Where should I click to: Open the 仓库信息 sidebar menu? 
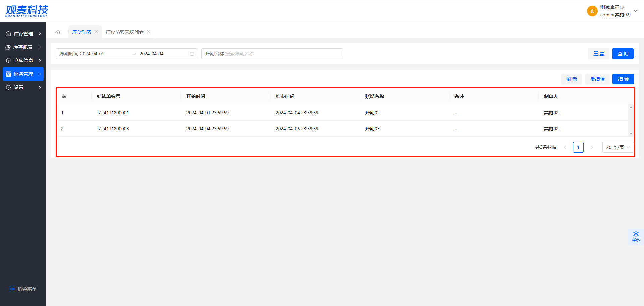[x=23, y=60]
